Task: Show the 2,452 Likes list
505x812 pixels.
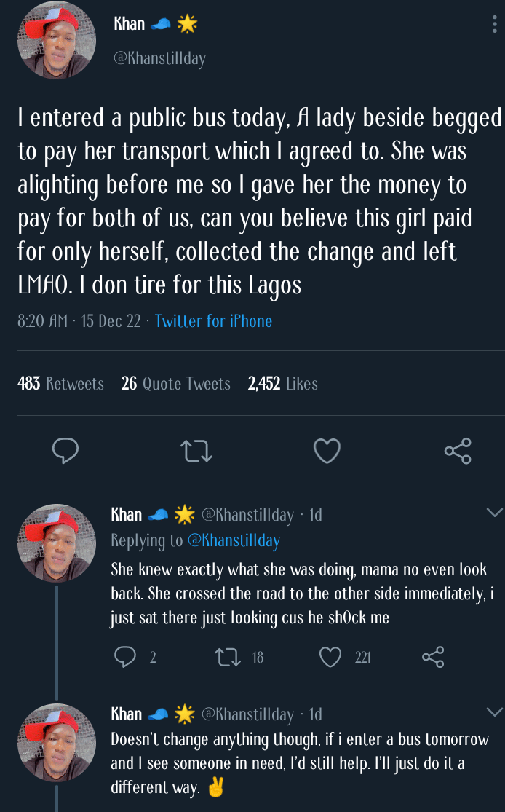Action: [283, 384]
